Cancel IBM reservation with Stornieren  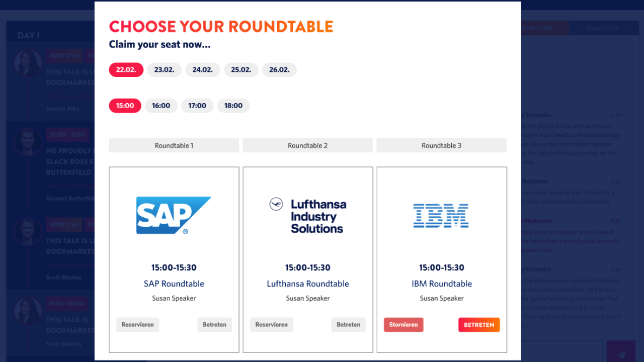pyautogui.click(x=404, y=325)
